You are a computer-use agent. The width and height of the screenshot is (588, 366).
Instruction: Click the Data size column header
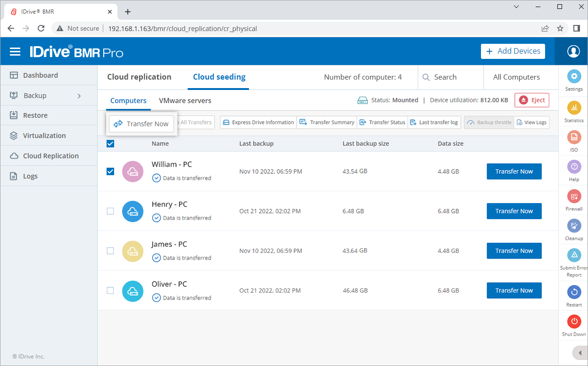[451, 144]
